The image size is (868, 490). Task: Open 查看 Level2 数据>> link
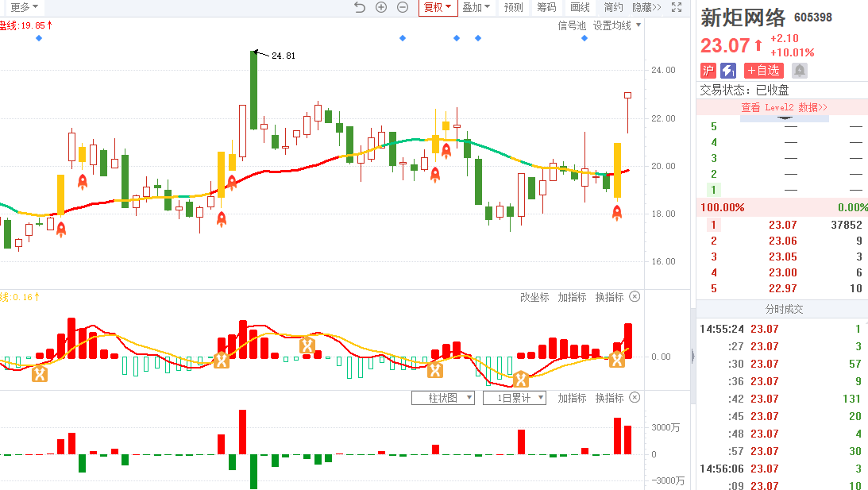pos(784,107)
